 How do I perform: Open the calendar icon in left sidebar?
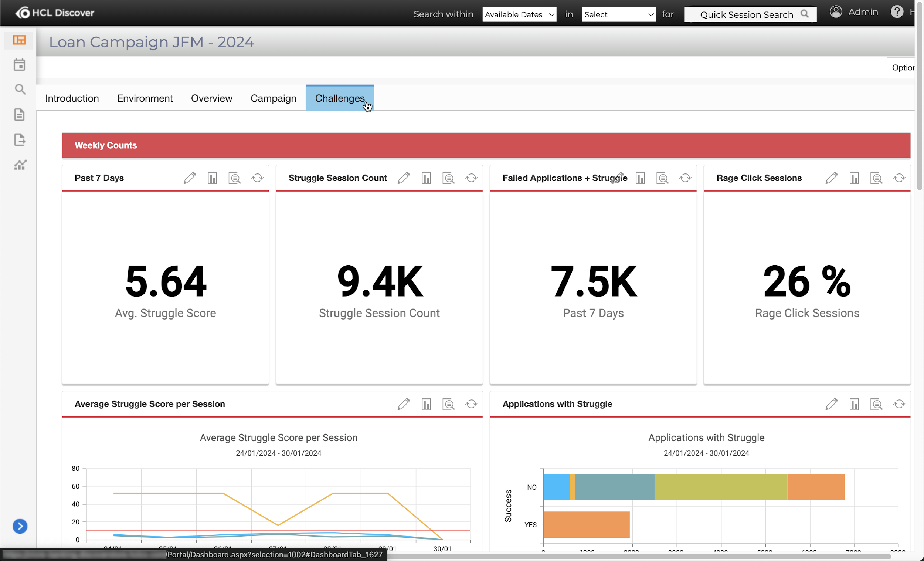coord(19,65)
